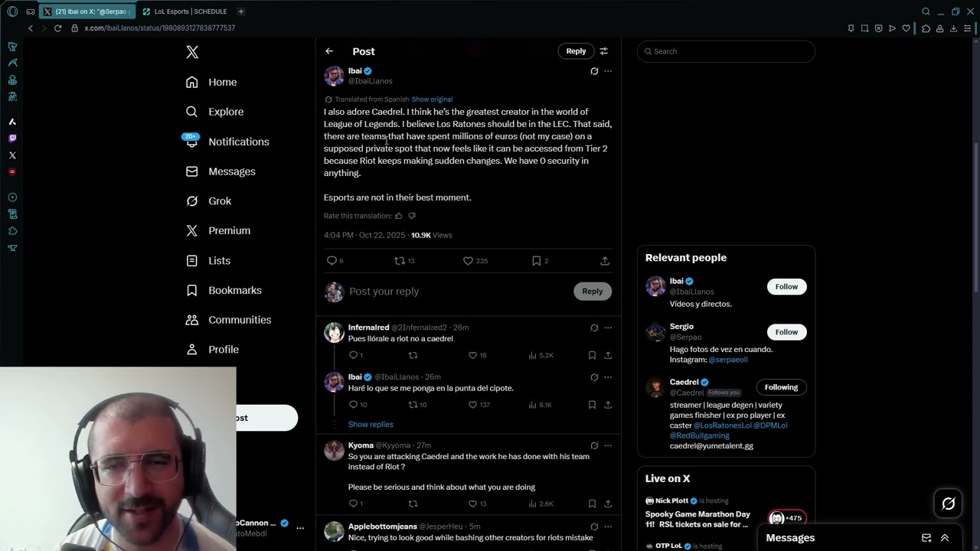The height and width of the screenshot is (551, 980).
Task: Open the post view options sliders icon
Action: (x=604, y=51)
